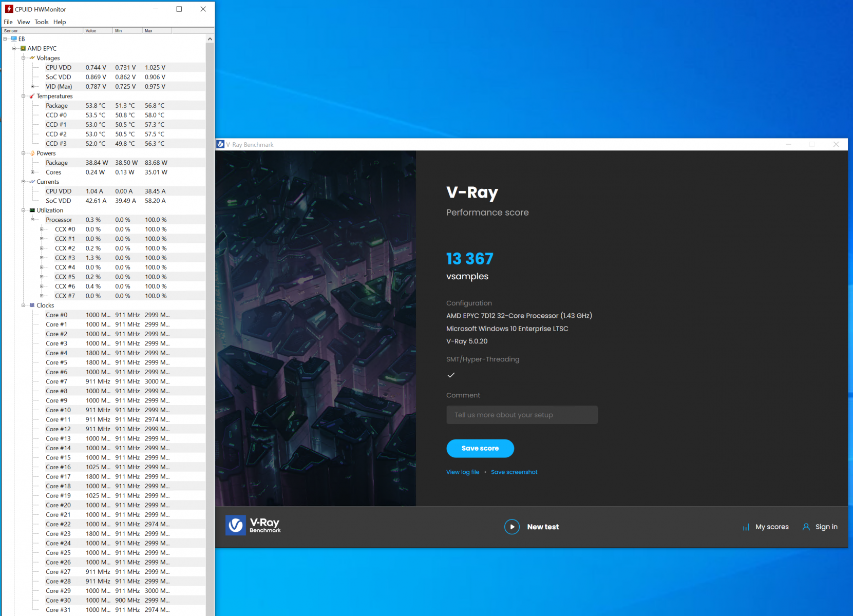The image size is (853, 616).
Task: Collapse the Powers section
Action: point(24,153)
